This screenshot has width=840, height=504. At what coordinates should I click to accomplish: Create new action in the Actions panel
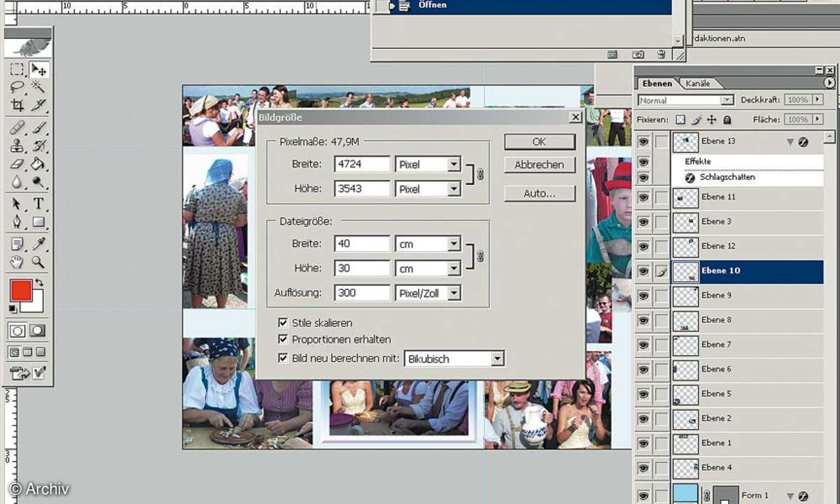638,54
